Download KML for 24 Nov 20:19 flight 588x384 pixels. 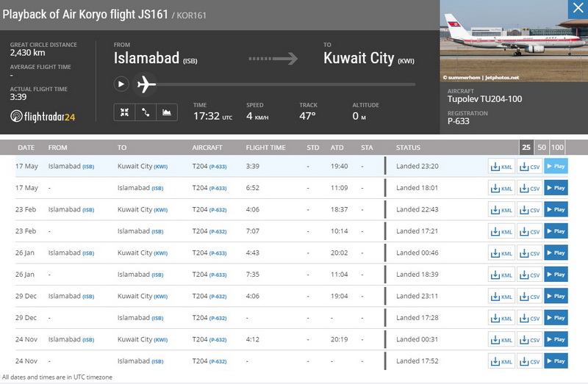[501, 339]
